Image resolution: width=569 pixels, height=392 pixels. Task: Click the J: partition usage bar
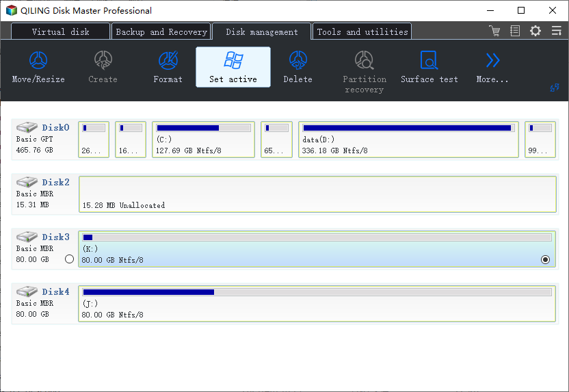(317, 292)
